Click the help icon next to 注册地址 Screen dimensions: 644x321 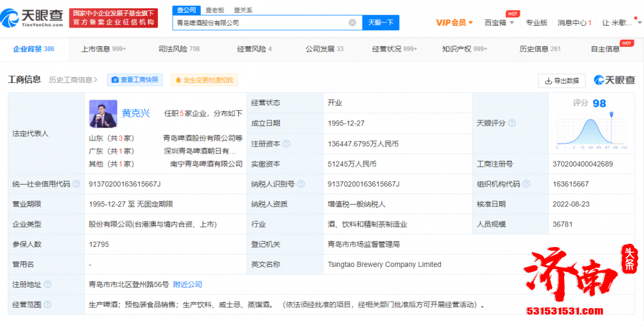48,284
